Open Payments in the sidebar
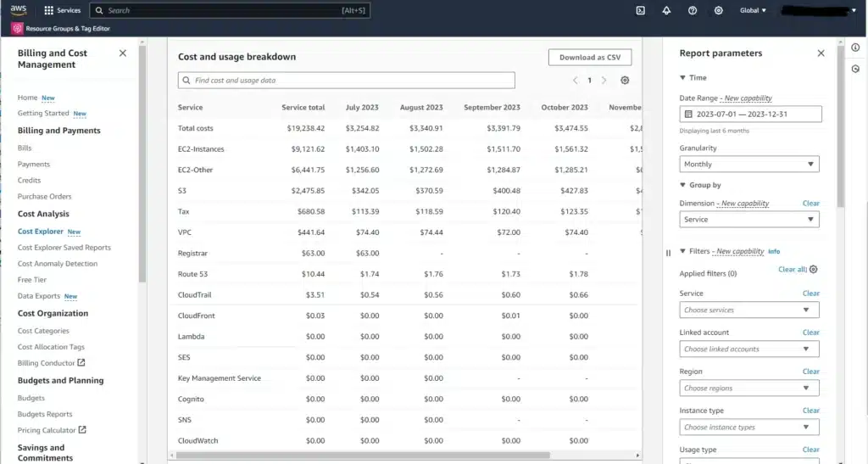 (x=34, y=164)
